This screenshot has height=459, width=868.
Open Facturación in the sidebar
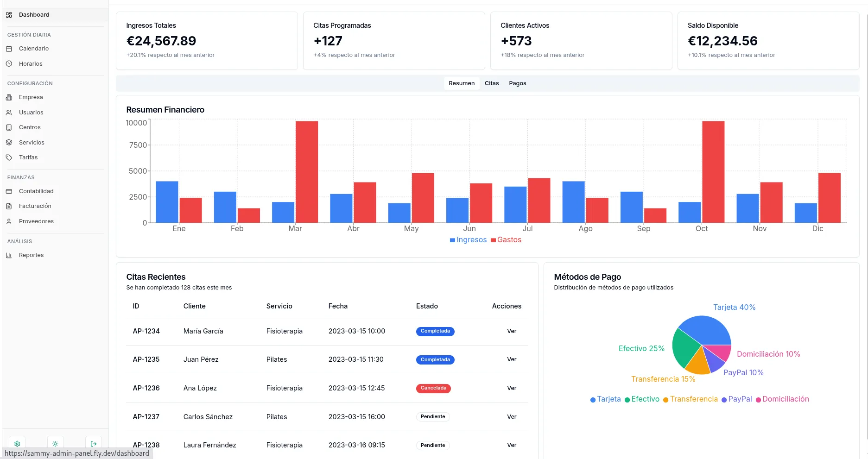[35, 206]
